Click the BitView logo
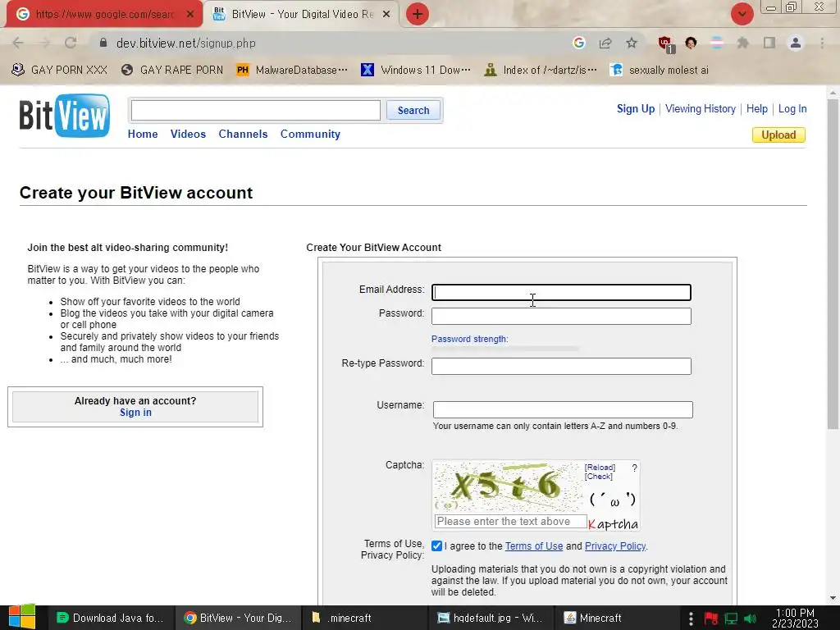The height and width of the screenshot is (630, 840). click(65, 115)
